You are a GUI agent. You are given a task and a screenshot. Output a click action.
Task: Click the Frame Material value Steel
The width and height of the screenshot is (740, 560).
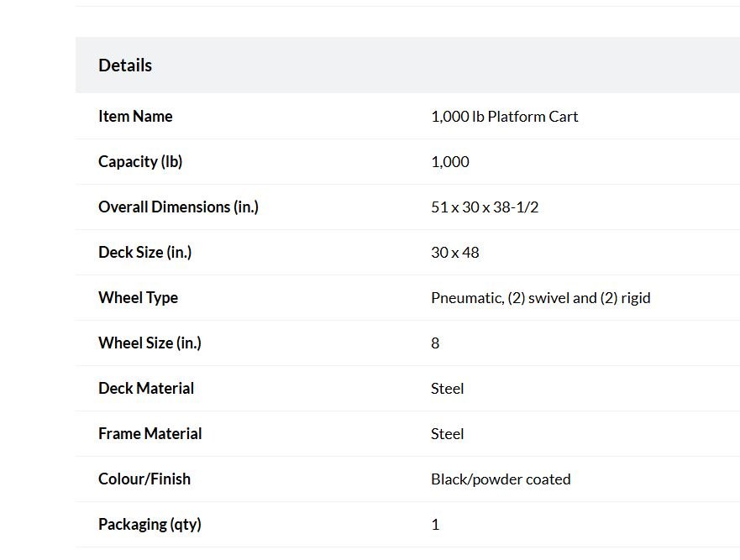click(x=448, y=433)
